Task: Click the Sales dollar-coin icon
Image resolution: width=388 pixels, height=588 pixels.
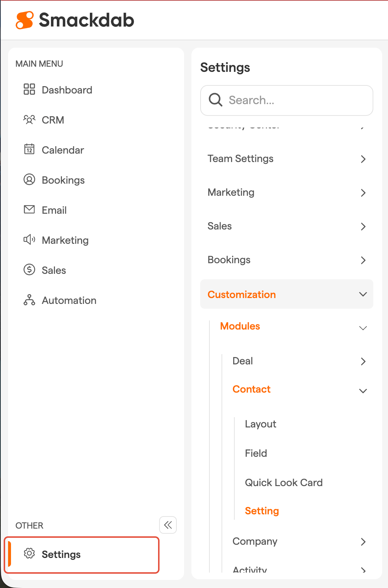Action: [x=29, y=270]
